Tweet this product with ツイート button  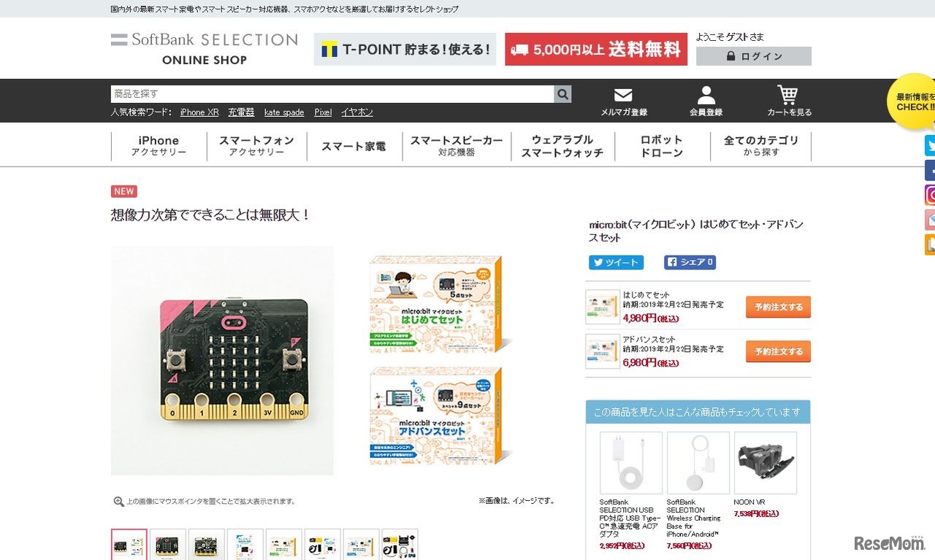coord(616,262)
